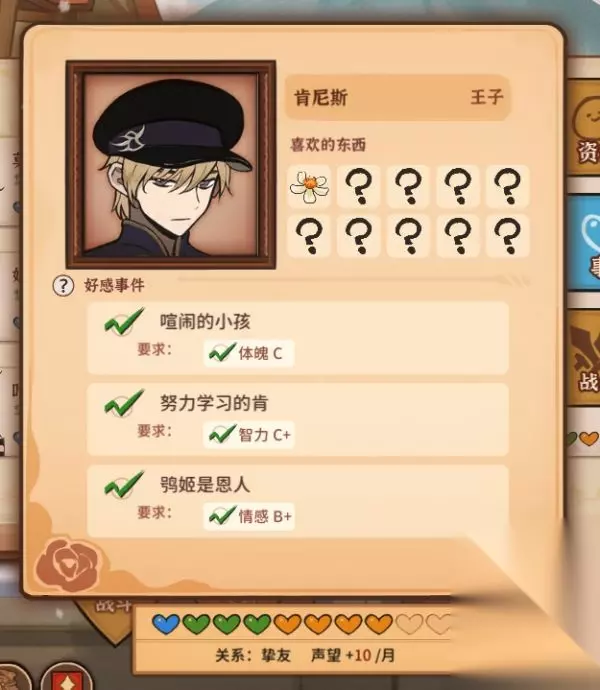
Task: Click the first empty heart outline
Action: [x=409, y=624]
